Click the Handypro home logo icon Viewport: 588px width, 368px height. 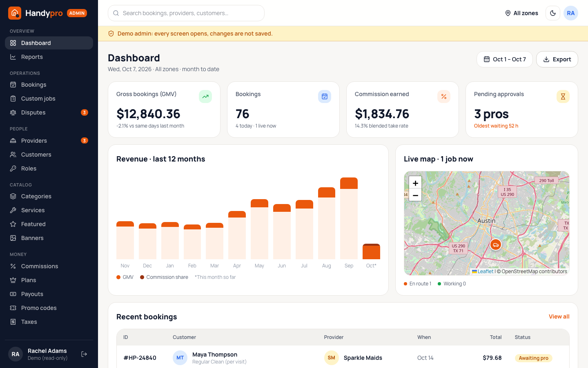point(15,13)
